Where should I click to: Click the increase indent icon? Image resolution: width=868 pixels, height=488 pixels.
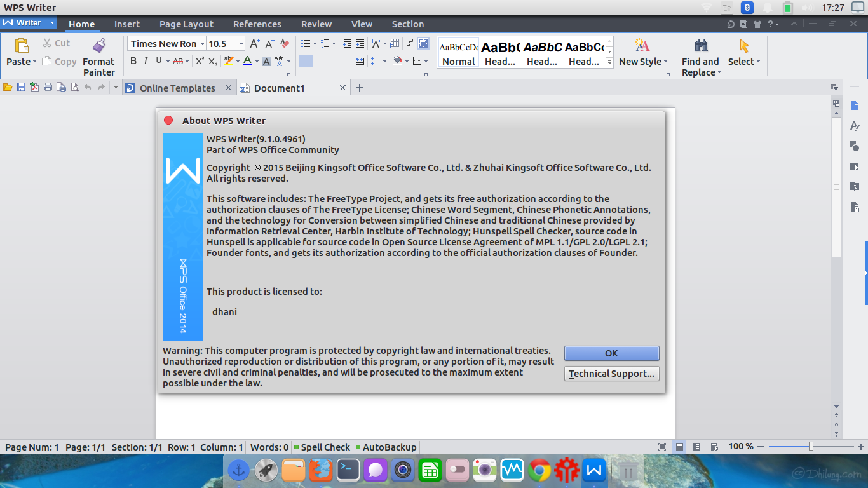tap(360, 44)
